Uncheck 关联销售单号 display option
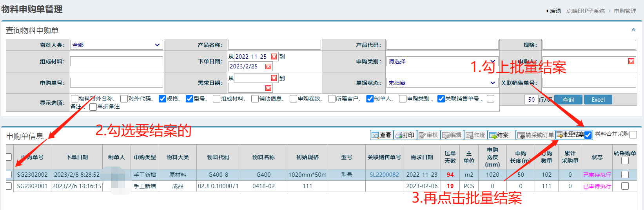The image size is (644, 210). tap(441, 99)
